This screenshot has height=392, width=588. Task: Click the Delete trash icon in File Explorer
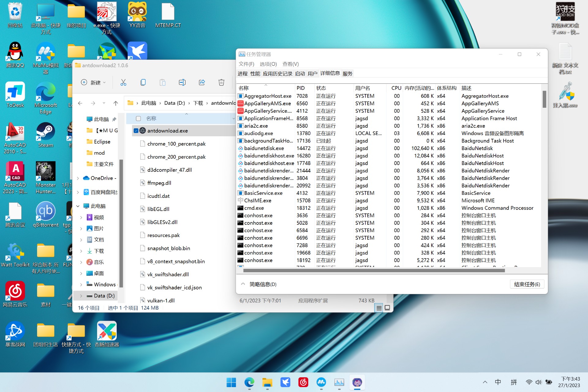click(x=221, y=82)
